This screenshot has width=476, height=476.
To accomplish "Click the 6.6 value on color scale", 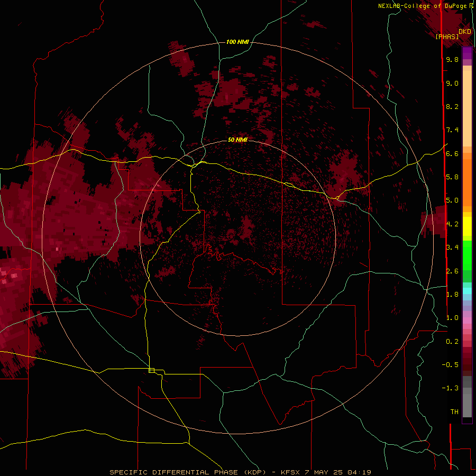I will (x=452, y=153).
